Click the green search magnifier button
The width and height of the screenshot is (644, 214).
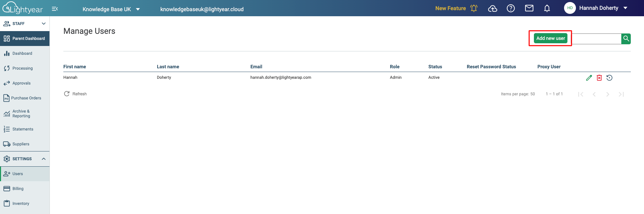coord(626,39)
